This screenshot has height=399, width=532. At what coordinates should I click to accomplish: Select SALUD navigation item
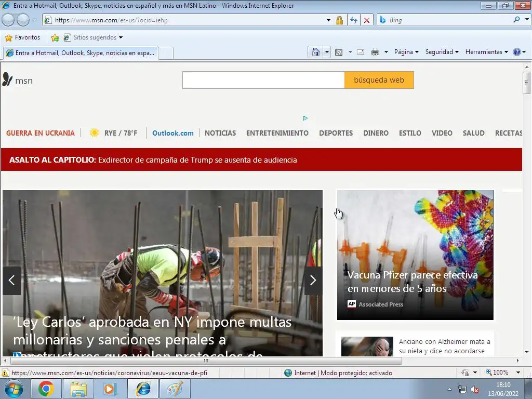474,133
